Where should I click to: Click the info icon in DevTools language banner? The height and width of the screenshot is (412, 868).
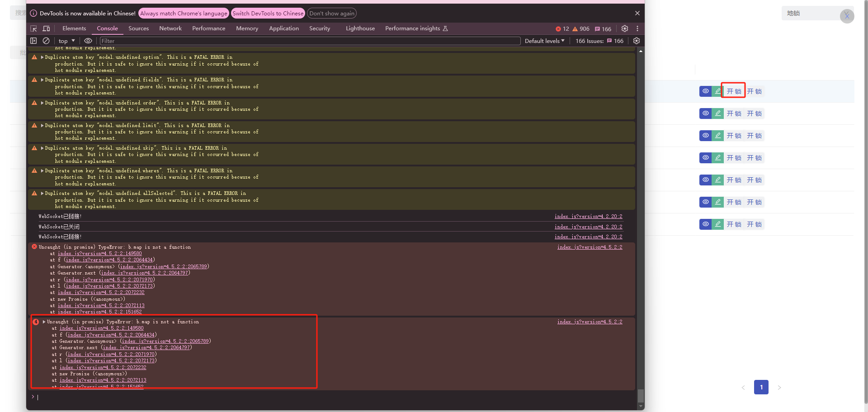(33, 13)
